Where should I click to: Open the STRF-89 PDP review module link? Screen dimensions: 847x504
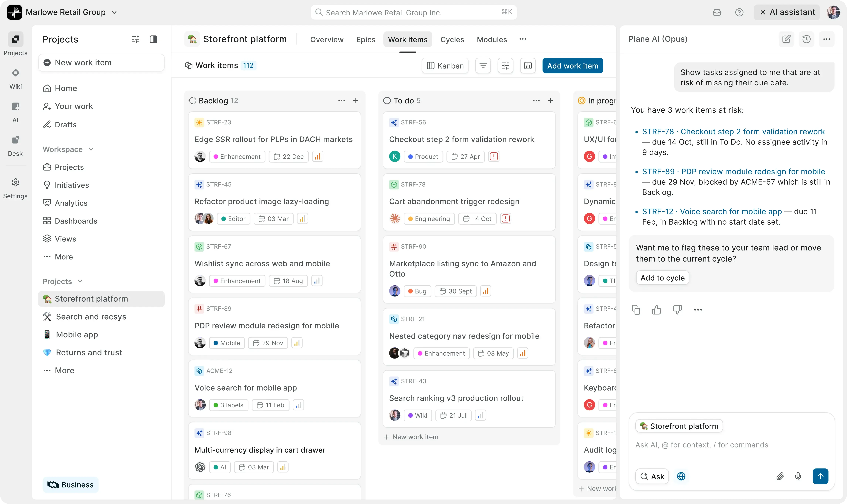pyautogui.click(x=733, y=172)
